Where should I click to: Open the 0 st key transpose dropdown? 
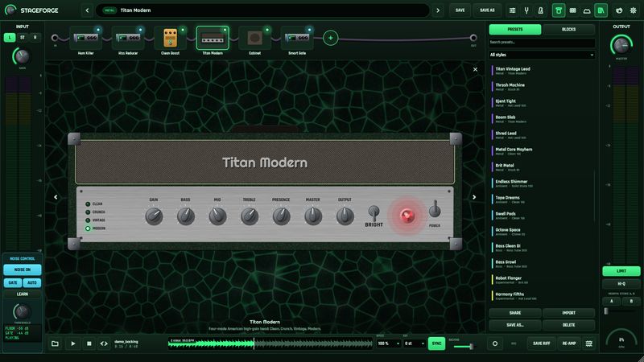point(414,343)
